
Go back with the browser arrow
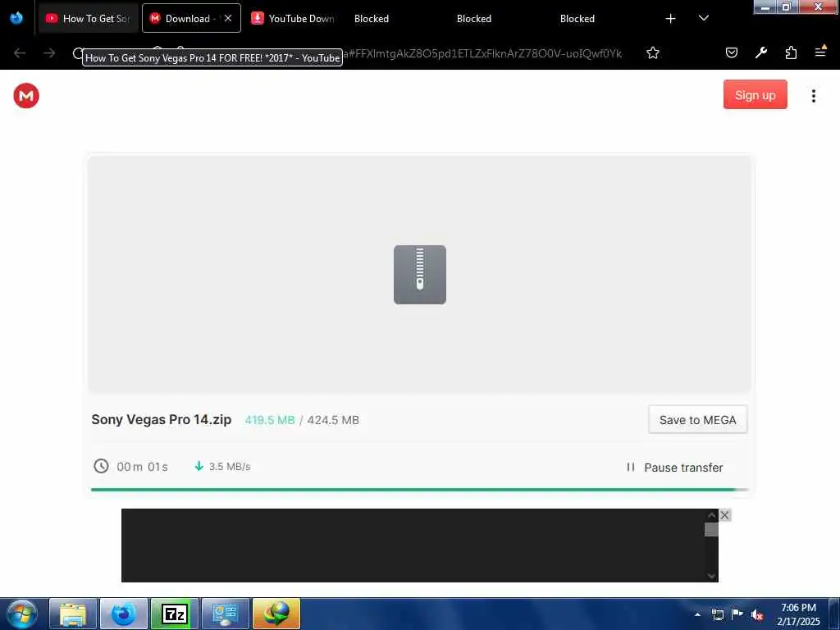20,53
